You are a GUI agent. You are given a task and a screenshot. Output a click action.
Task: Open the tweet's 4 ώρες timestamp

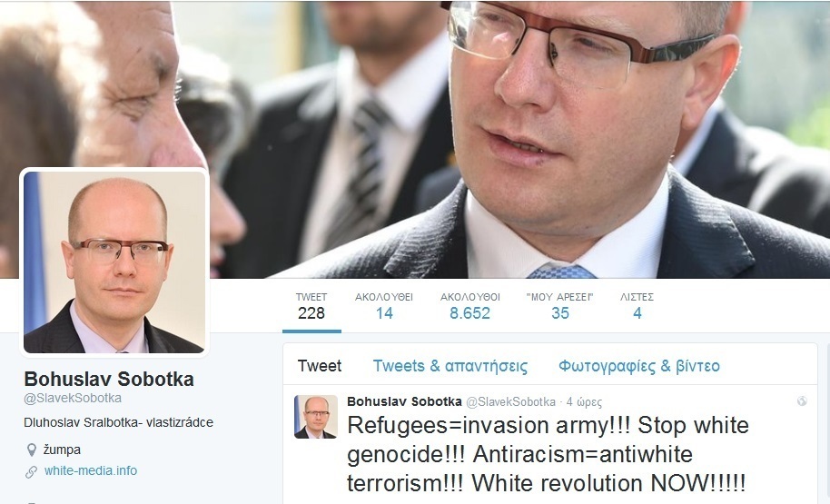point(584,401)
